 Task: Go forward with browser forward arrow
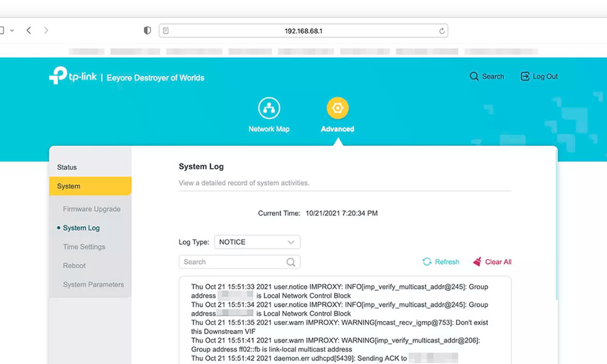click(x=46, y=30)
